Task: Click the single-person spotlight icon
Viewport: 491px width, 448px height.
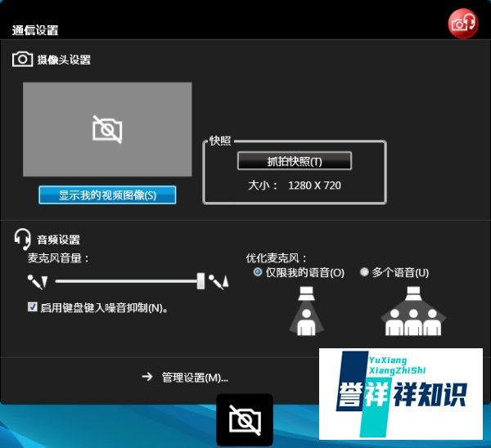Action: coord(306,311)
